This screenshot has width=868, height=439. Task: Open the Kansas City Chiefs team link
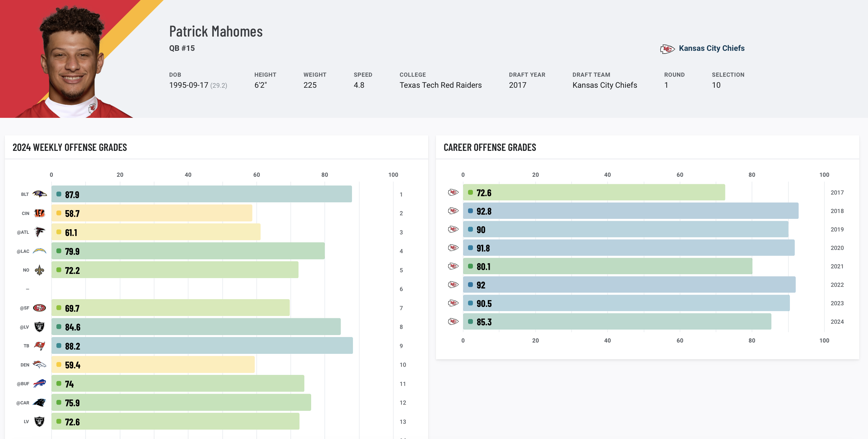tap(711, 48)
